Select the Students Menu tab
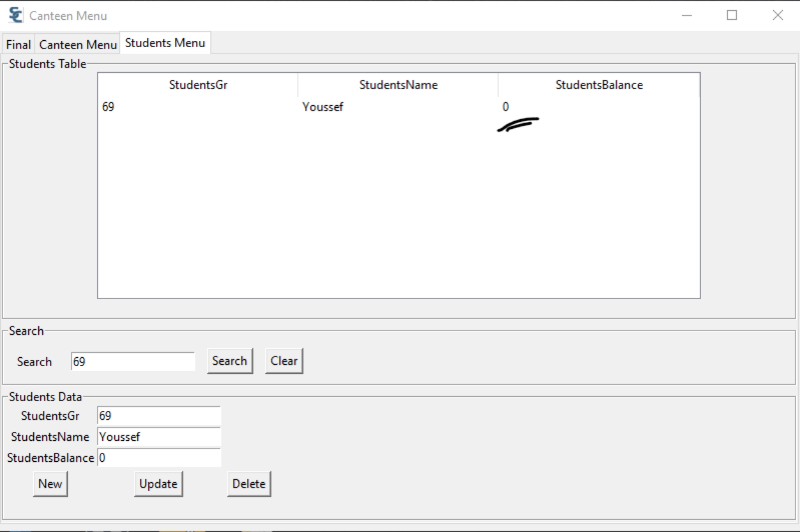The image size is (800, 532). tap(165, 42)
